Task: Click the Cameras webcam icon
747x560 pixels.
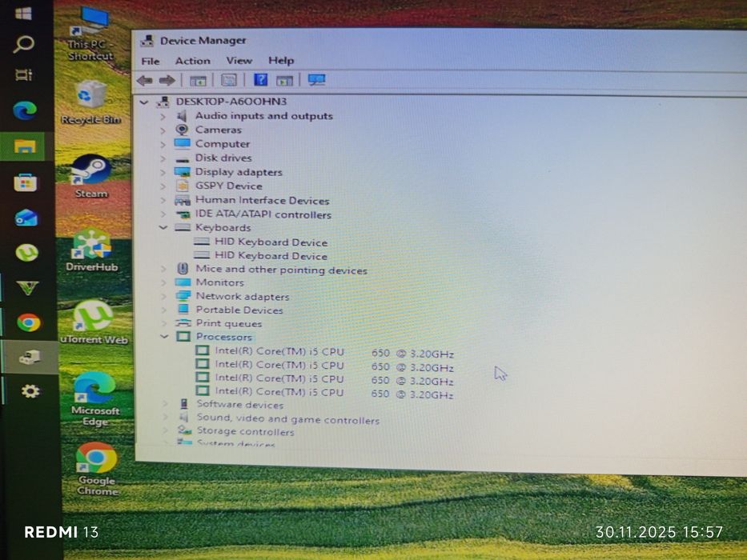Action: click(x=182, y=130)
